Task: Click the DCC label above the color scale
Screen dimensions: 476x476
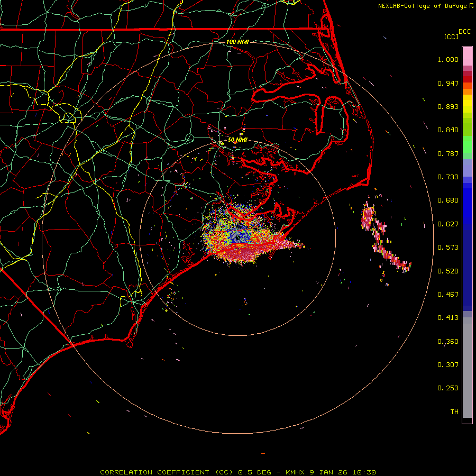Action: 465,32
